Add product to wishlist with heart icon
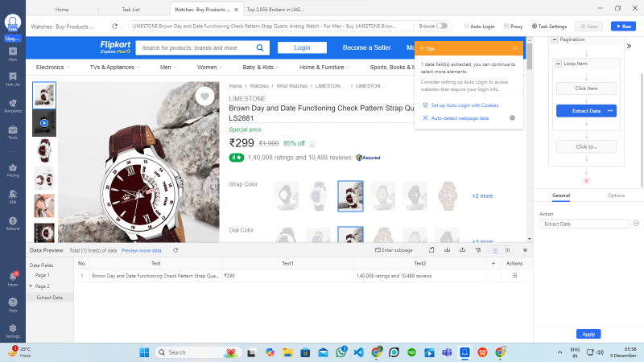 (x=205, y=97)
